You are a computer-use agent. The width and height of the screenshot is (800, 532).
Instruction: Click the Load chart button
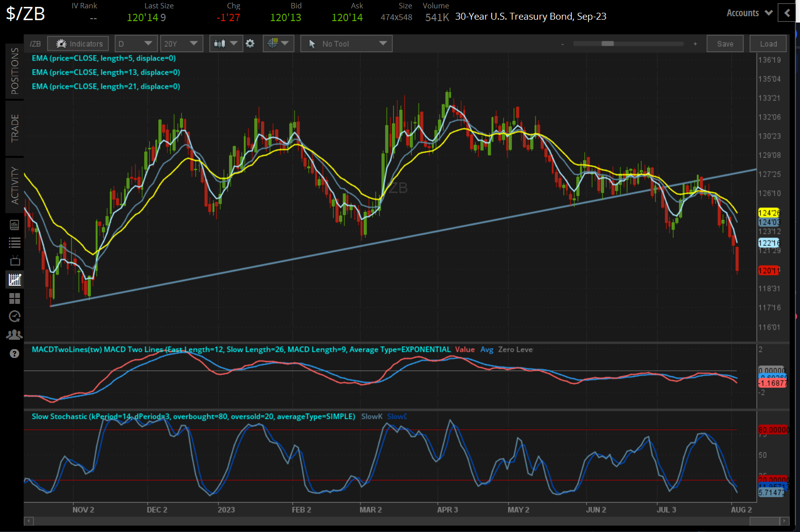click(768, 43)
